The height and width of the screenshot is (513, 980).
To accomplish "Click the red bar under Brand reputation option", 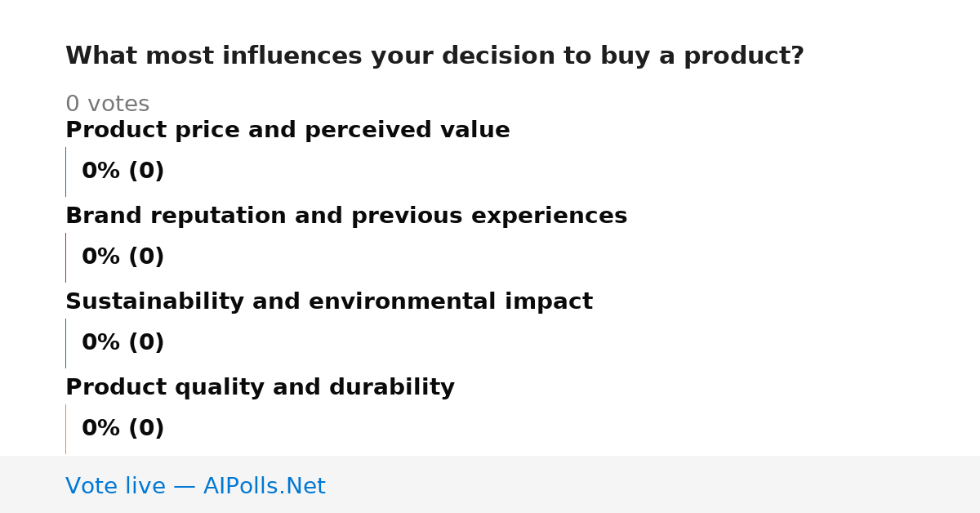I will point(65,257).
